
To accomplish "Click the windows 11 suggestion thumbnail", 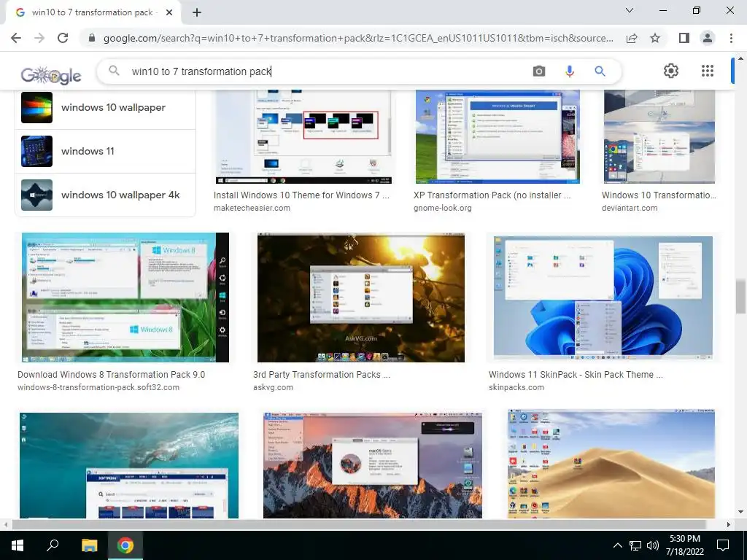I will point(36,151).
